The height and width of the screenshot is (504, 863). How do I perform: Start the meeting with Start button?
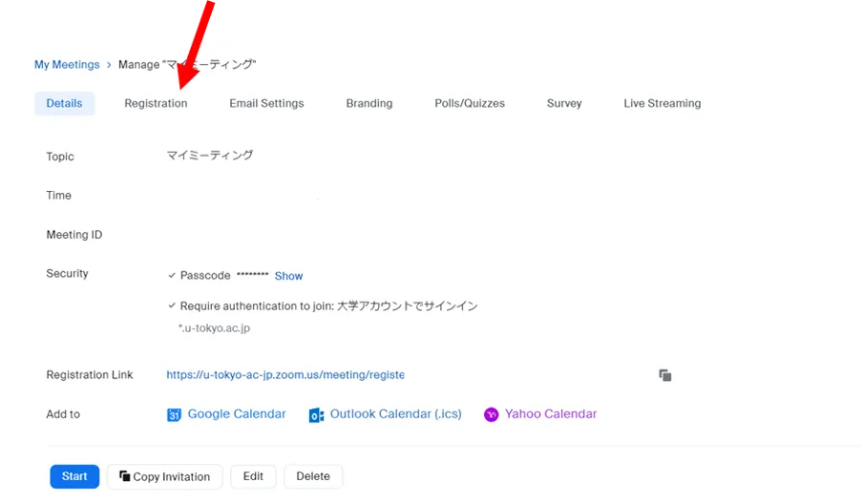tap(74, 476)
